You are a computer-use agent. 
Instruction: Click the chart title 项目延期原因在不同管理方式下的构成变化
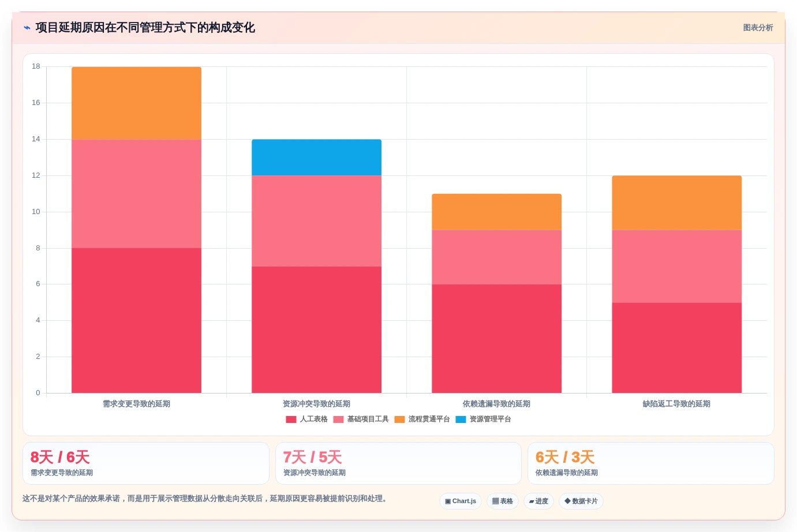pos(145,28)
